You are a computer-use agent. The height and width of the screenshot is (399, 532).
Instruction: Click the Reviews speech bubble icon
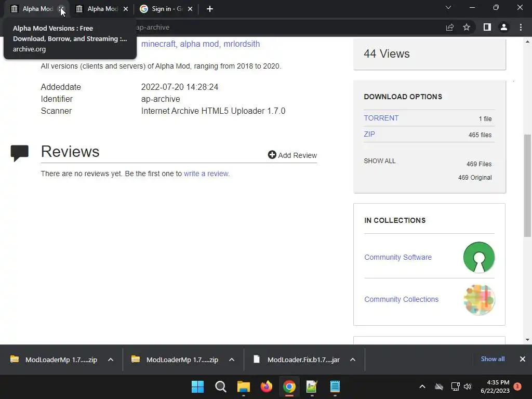click(19, 153)
